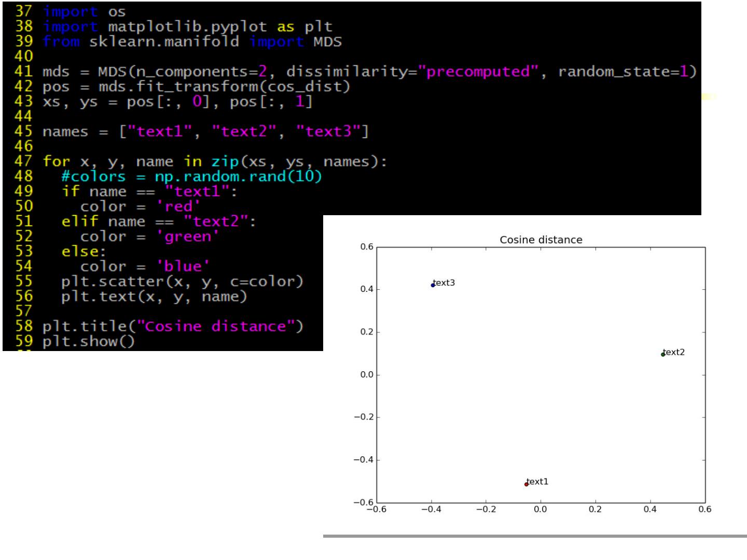Click the text2 label in the plot
Screen dimensions: 747x560
click(x=674, y=352)
